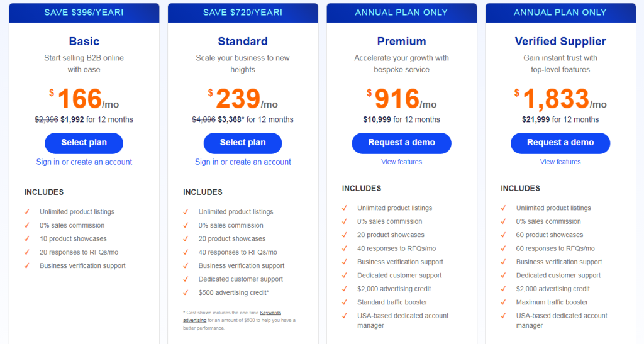Click checkmark beside Standard traffic booster

345,302
